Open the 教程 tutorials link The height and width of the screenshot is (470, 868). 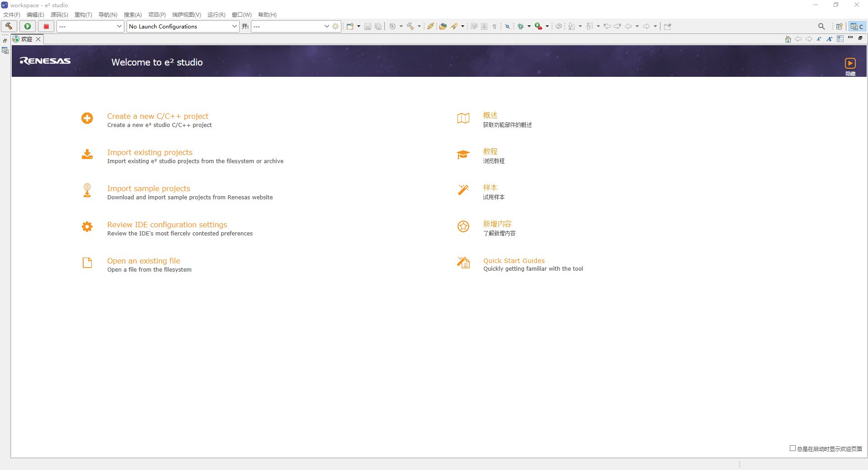(x=490, y=151)
